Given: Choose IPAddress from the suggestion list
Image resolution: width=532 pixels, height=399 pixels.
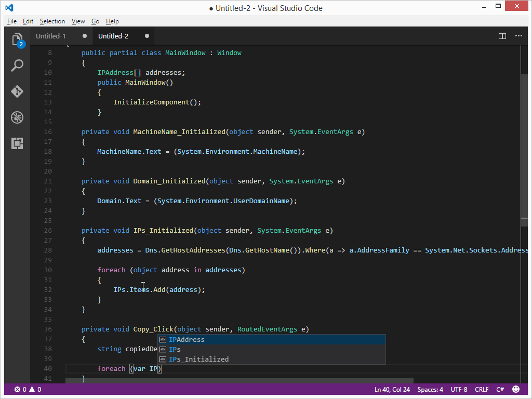Looking at the screenshot, I should point(272,339).
